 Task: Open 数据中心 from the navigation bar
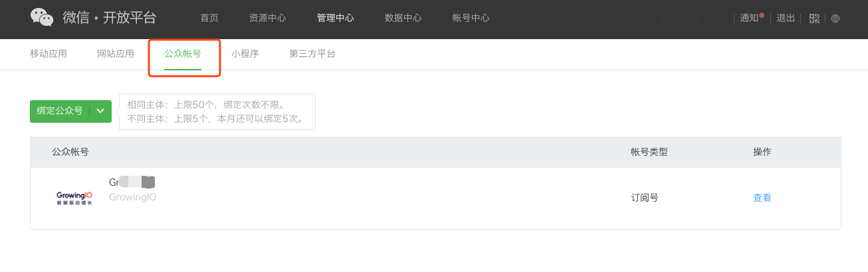pos(403,18)
